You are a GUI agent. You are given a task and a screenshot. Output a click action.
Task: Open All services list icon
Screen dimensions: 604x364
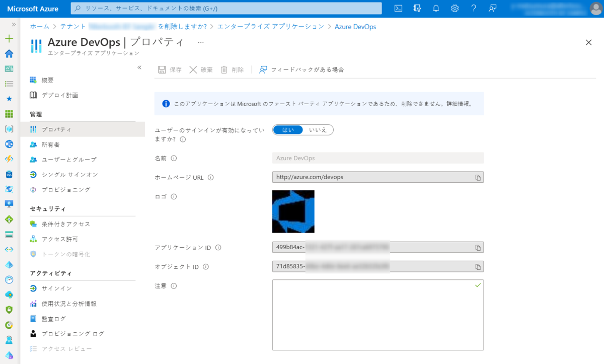[x=9, y=84]
